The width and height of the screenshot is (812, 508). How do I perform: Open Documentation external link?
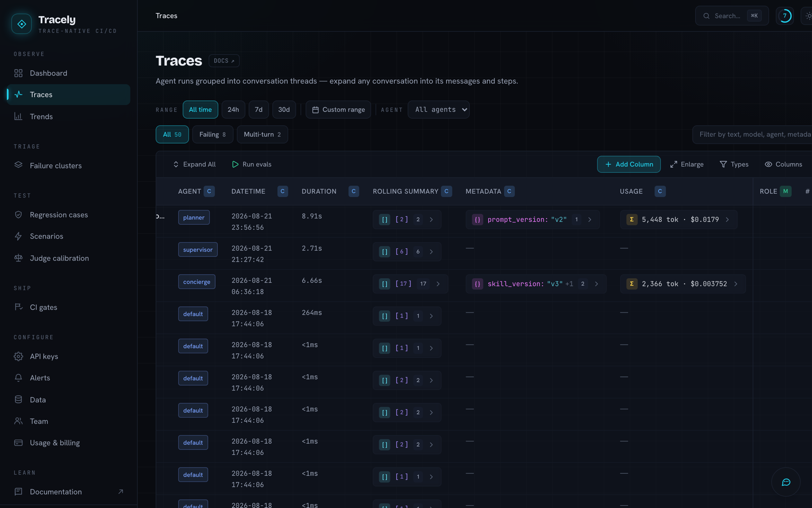pos(69,492)
